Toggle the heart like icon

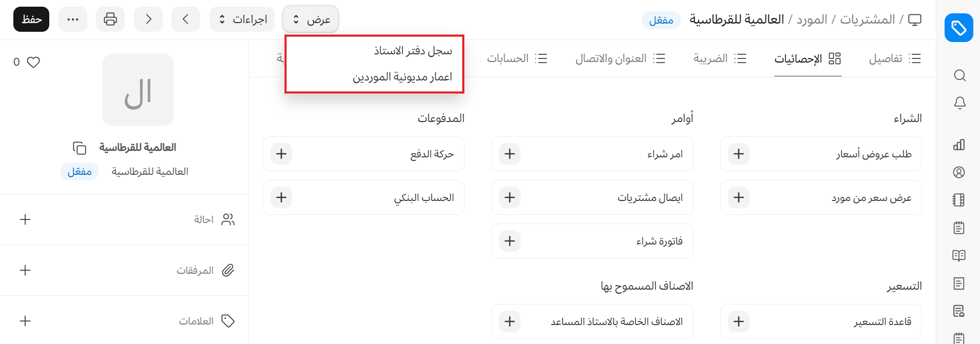[x=33, y=62]
